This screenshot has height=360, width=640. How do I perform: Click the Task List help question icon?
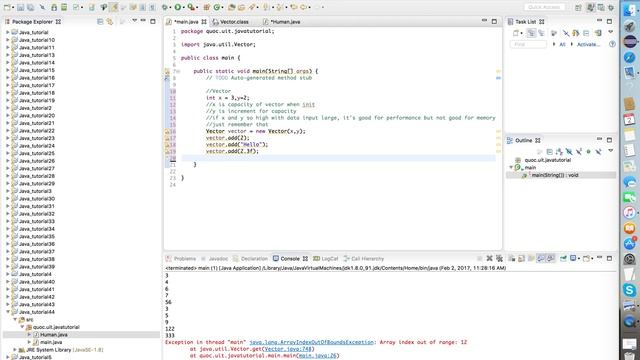(x=612, y=44)
